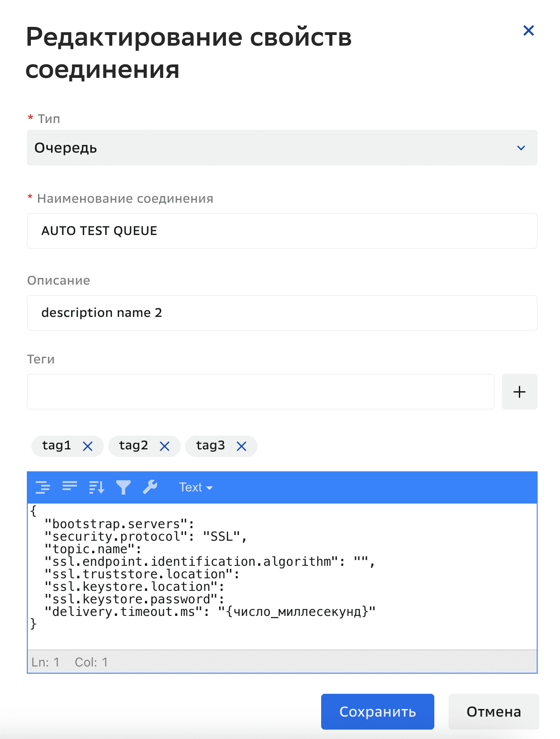The width and height of the screenshot is (560, 739).
Task: Click the Ln: 1 Col: 1 status bar
Action: click(69, 662)
